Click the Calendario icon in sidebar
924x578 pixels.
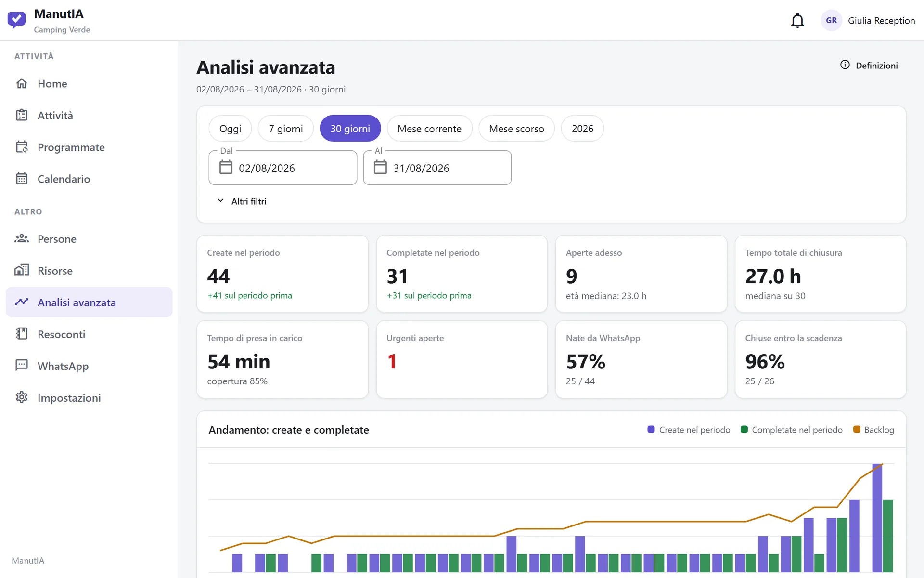22,179
